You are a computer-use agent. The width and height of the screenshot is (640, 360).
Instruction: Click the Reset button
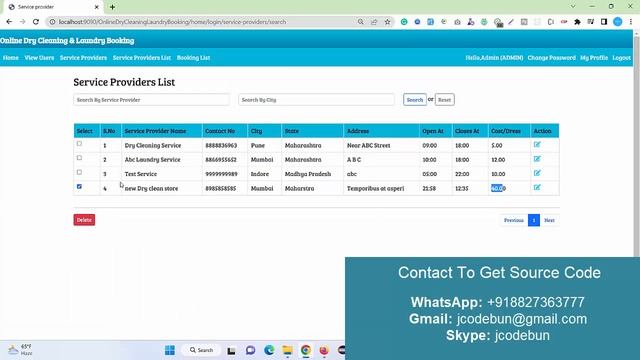(444, 100)
